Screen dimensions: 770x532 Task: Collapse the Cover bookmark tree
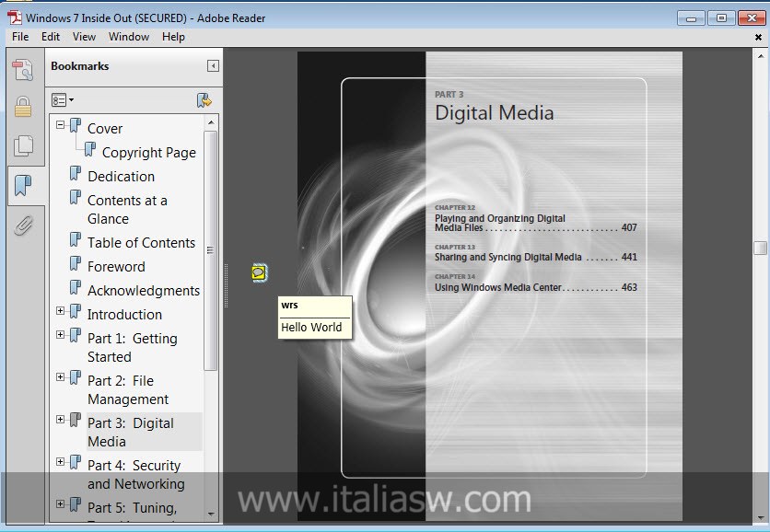coord(60,124)
